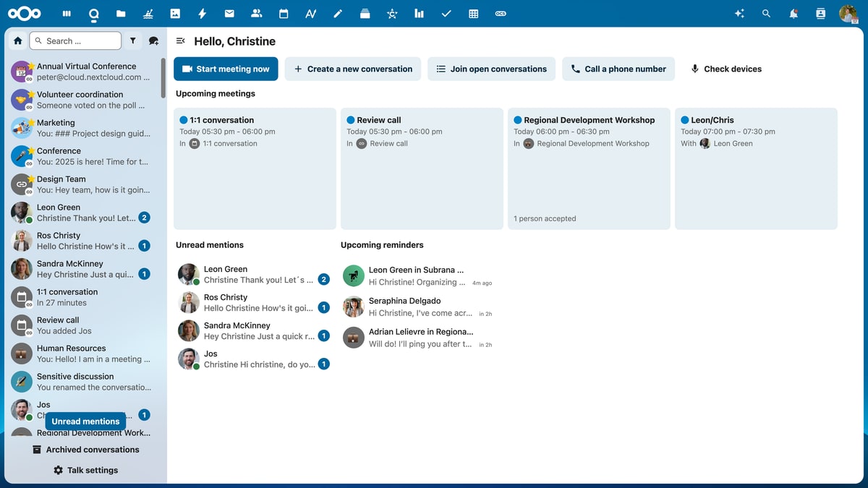Open the Mail envelope icon in top bar
Viewport: 868px width, 488px height.
229,14
